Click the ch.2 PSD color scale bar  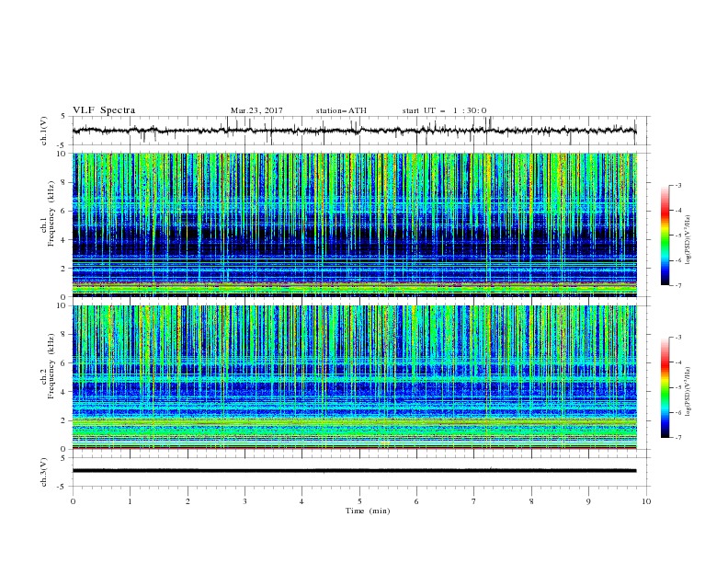665,387
